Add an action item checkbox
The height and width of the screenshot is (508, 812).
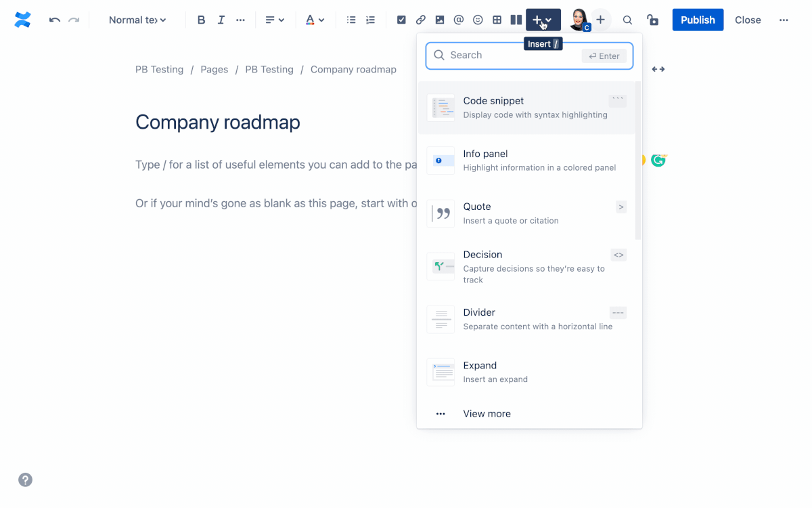point(401,20)
